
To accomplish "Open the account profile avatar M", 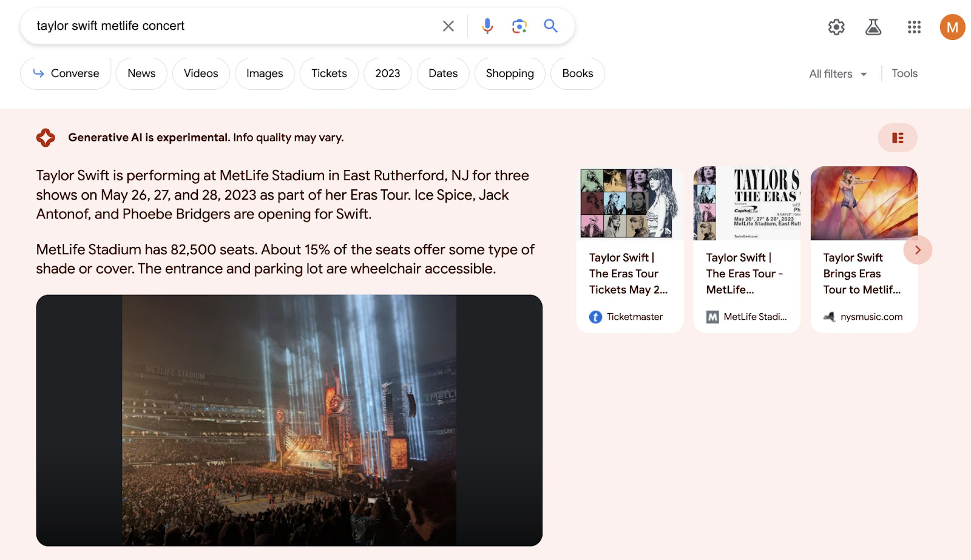I will pyautogui.click(x=952, y=27).
